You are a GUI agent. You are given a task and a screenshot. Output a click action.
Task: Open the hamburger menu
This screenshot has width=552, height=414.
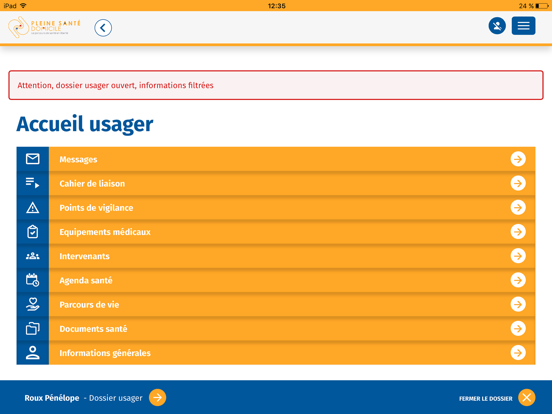[x=523, y=26]
